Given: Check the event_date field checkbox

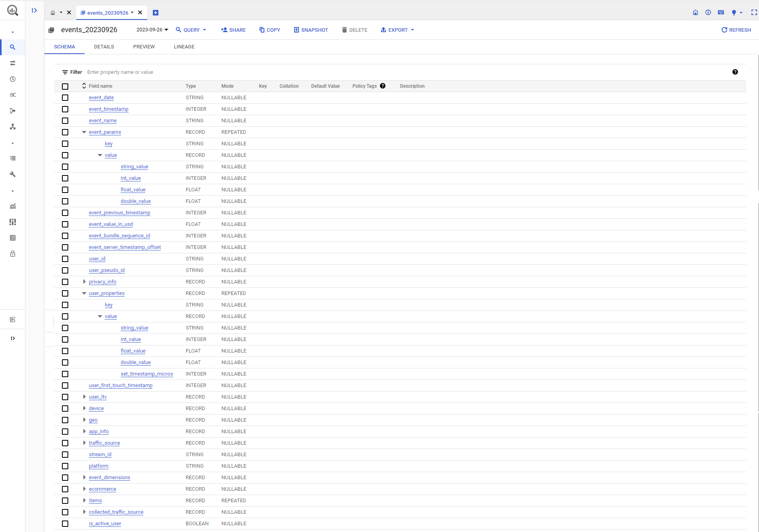Looking at the screenshot, I should point(65,98).
